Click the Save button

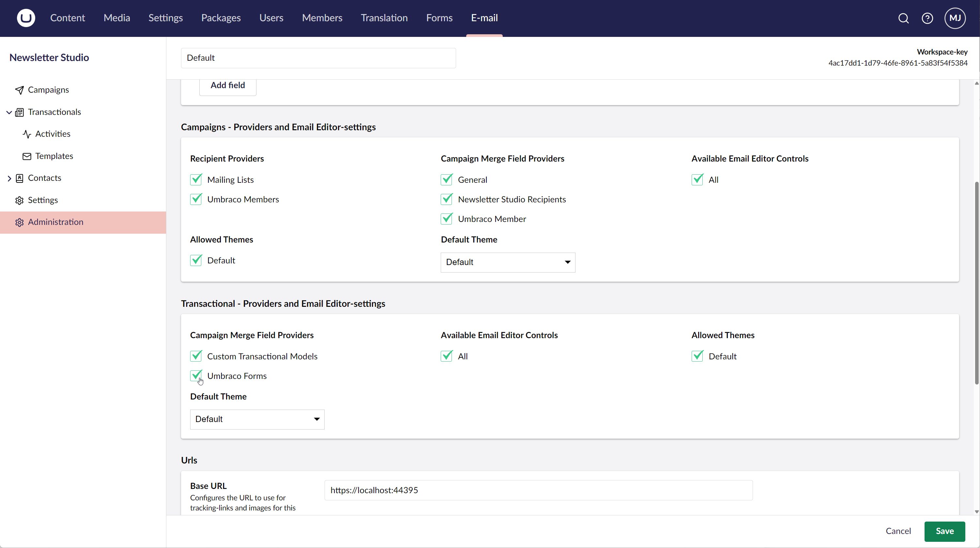click(945, 531)
